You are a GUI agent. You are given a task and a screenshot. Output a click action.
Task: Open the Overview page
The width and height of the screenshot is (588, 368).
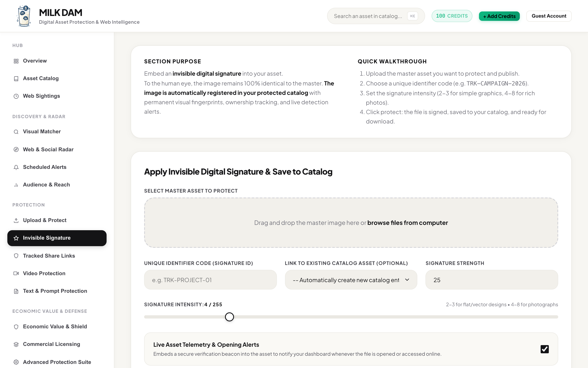click(57, 61)
